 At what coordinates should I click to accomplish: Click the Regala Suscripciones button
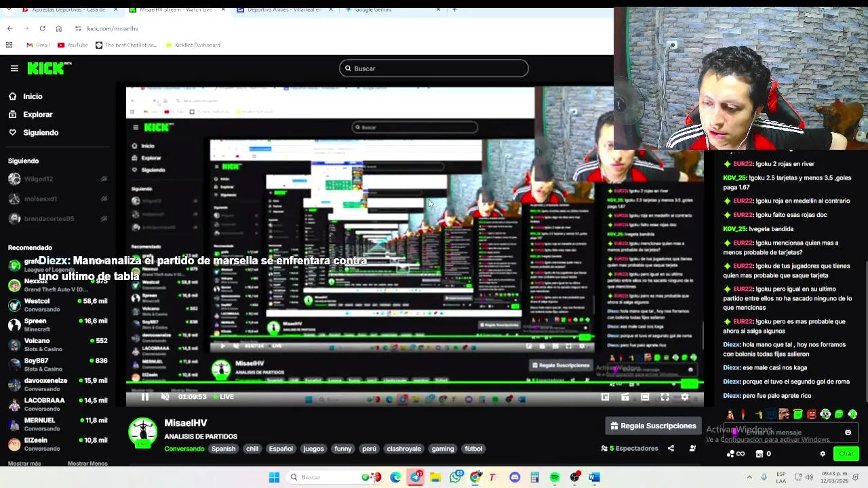[x=653, y=426]
